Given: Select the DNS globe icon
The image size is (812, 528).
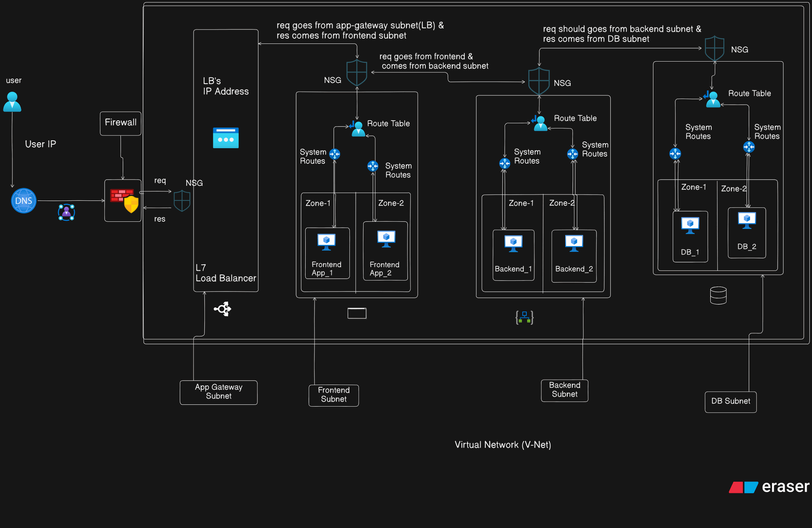Looking at the screenshot, I should [23, 201].
